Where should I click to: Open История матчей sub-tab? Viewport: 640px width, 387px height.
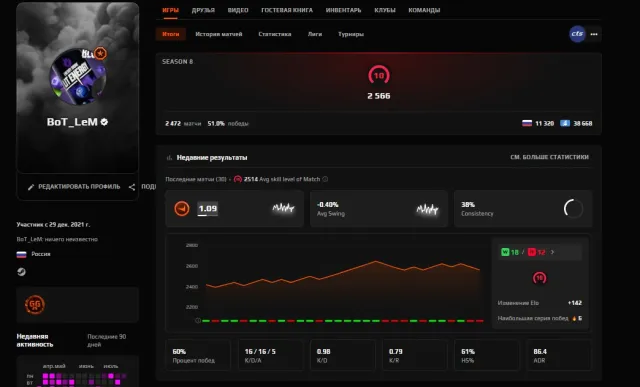[x=219, y=34]
